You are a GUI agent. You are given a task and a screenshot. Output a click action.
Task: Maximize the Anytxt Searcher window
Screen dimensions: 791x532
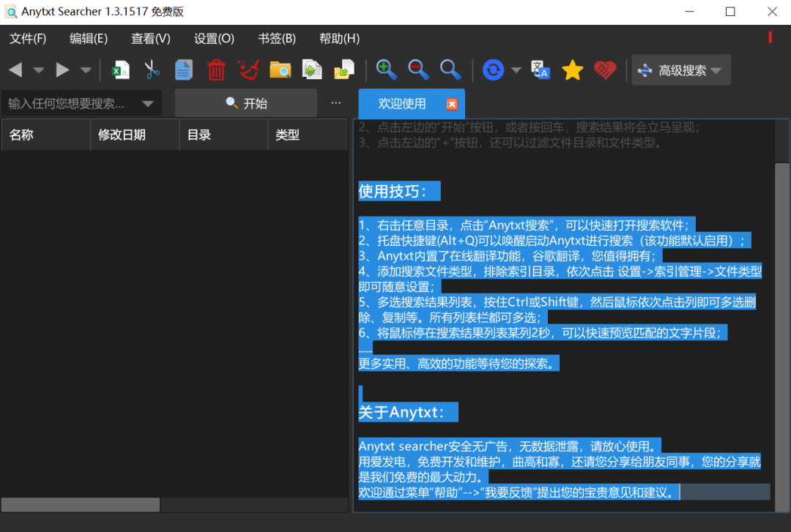point(730,12)
